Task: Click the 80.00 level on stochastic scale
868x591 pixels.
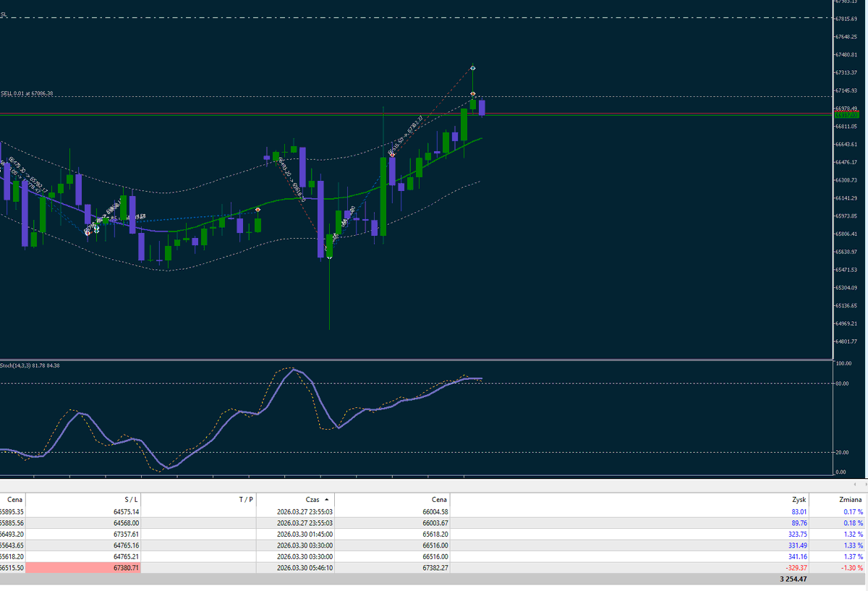Action: click(843, 383)
